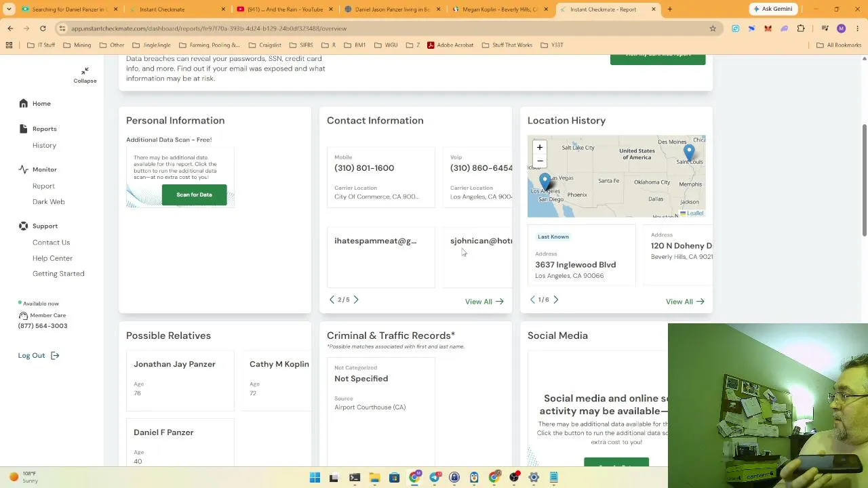View all location history
Screen dimensions: 868x488
pyautogui.click(x=685, y=302)
